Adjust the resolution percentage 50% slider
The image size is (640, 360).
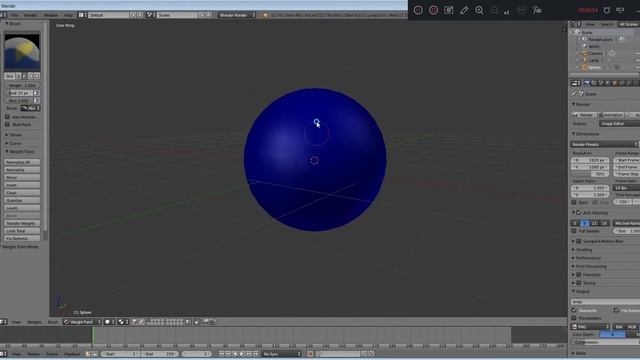(590, 174)
